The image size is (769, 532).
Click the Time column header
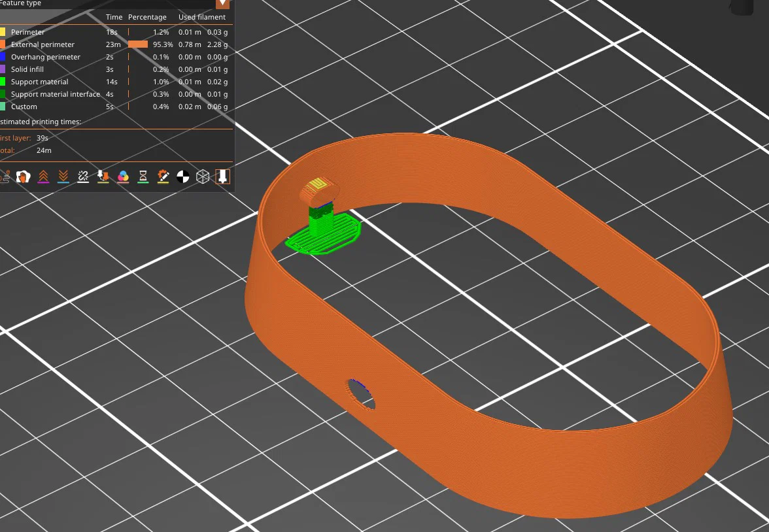(114, 17)
